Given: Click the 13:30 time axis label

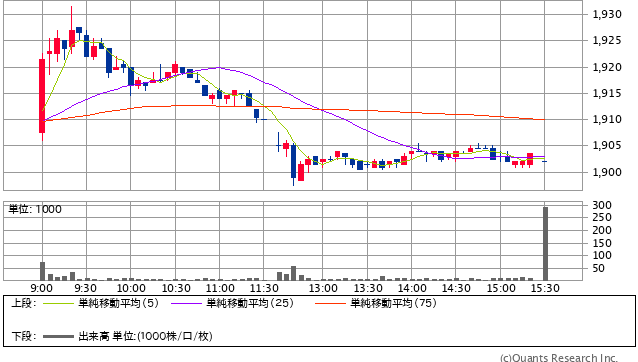Looking at the screenshot, I should coord(367,288).
